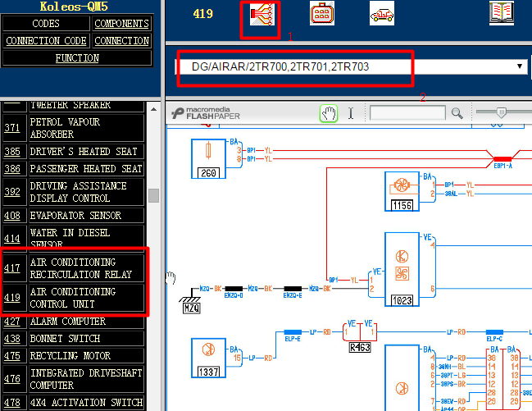532x411 pixels.
Task: Open component code 386
Action: pyautogui.click(x=12, y=169)
